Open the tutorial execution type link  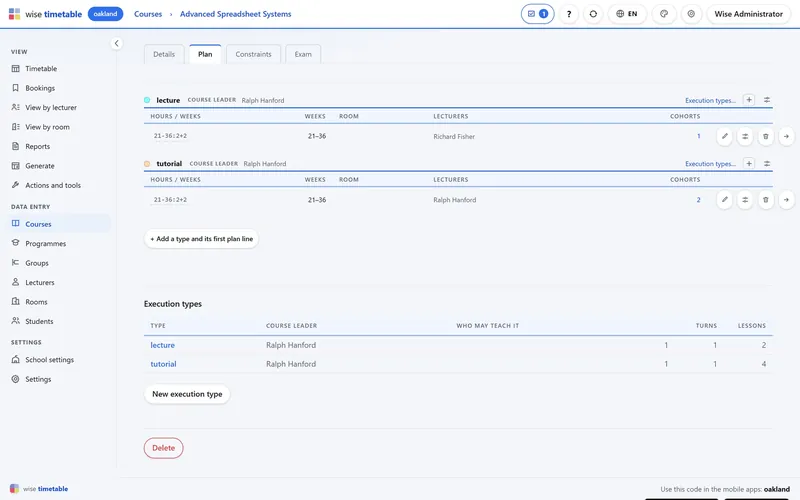tap(163, 364)
